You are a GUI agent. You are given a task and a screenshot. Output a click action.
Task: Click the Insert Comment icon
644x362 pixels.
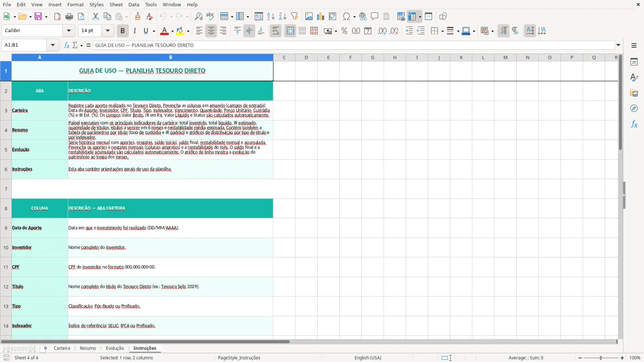point(375,17)
